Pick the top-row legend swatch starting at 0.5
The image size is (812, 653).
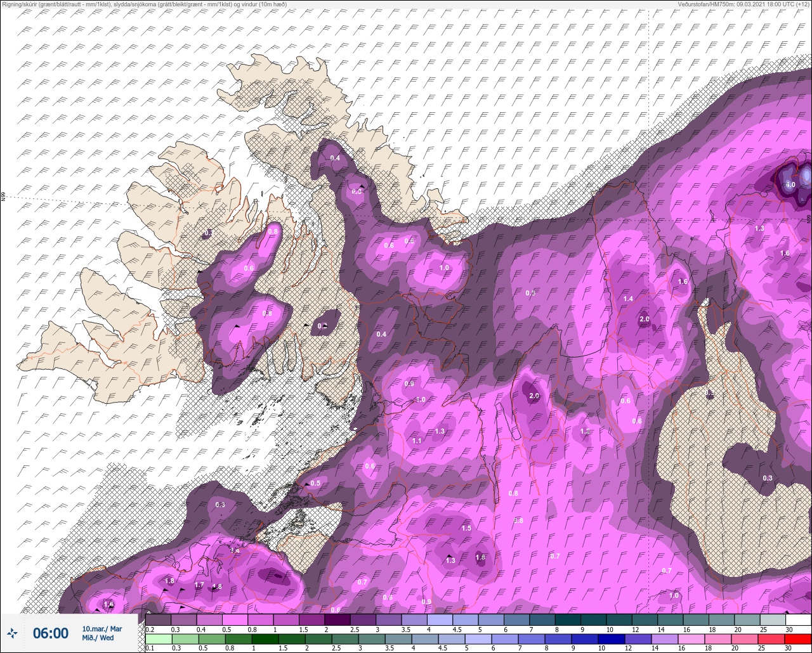[x=235, y=619]
